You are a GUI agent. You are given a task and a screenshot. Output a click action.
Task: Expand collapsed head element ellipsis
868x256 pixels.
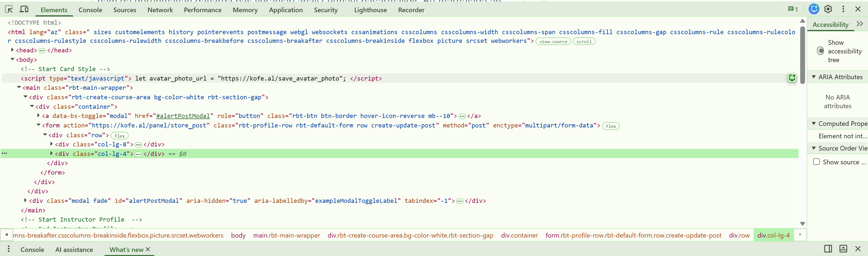42,51
